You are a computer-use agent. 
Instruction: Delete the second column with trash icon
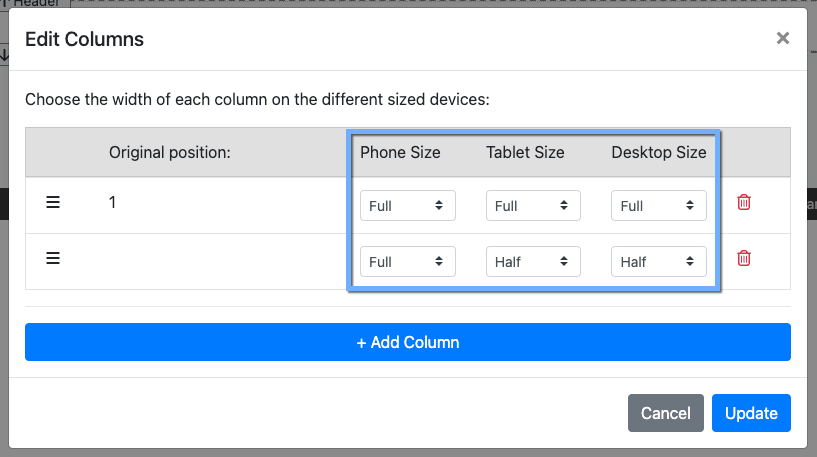(744, 258)
